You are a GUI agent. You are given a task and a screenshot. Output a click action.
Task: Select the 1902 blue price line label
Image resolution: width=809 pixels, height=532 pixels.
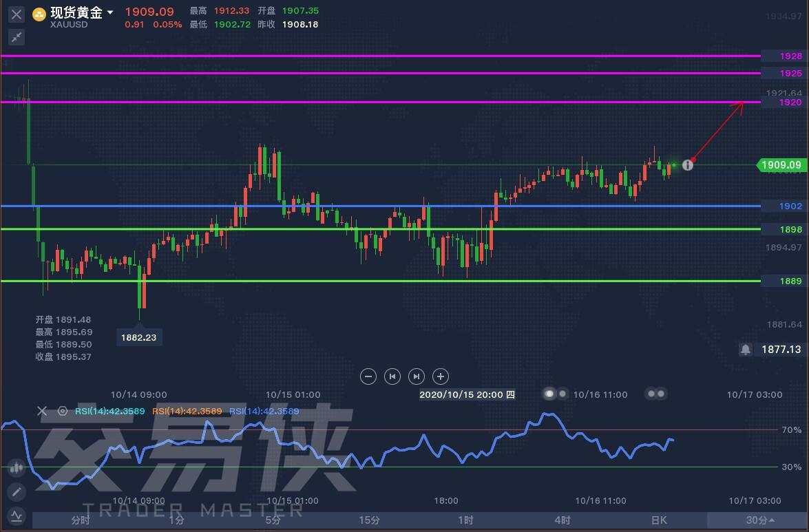[x=791, y=206]
